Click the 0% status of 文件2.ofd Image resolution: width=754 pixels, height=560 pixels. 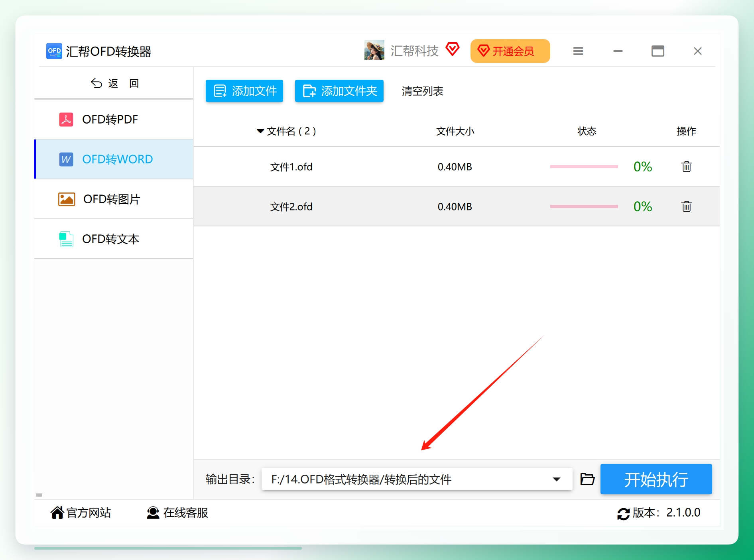pos(643,206)
